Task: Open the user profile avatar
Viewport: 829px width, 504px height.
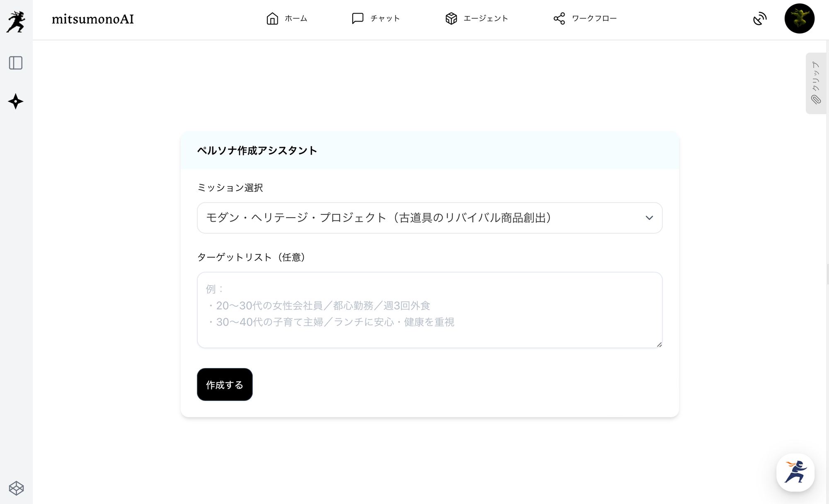Action: [x=799, y=19]
